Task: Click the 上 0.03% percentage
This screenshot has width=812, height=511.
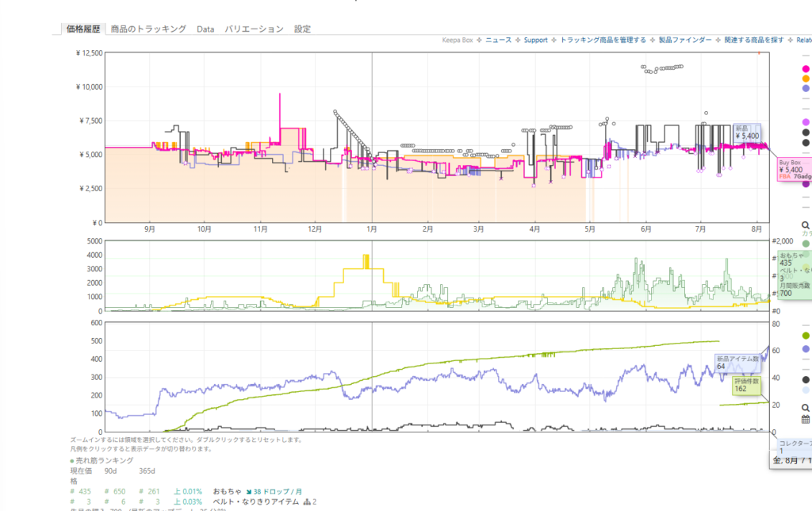Action: 187,501
